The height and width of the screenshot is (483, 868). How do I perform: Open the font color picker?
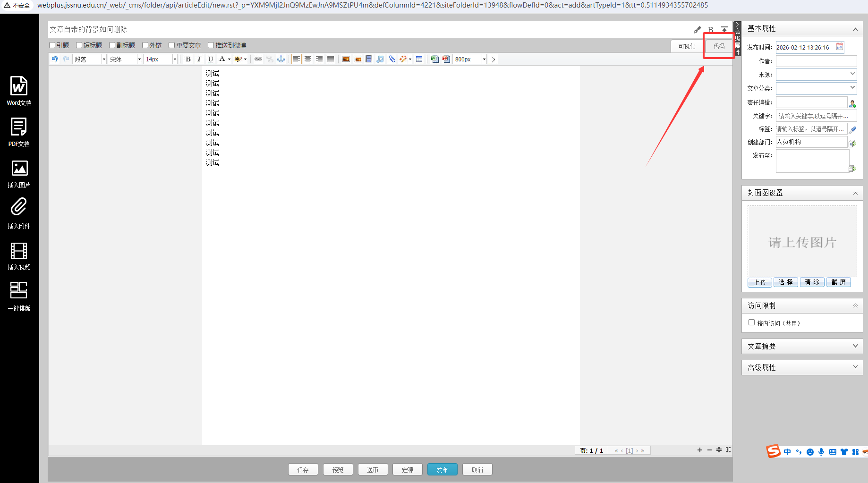(x=222, y=59)
